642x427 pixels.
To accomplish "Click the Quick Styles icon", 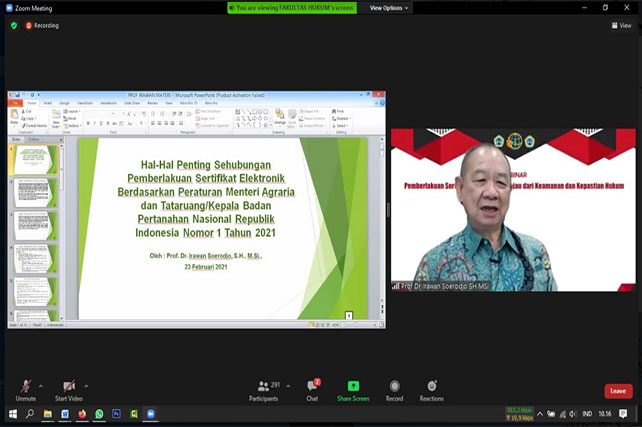I will [x=292, y=119].
